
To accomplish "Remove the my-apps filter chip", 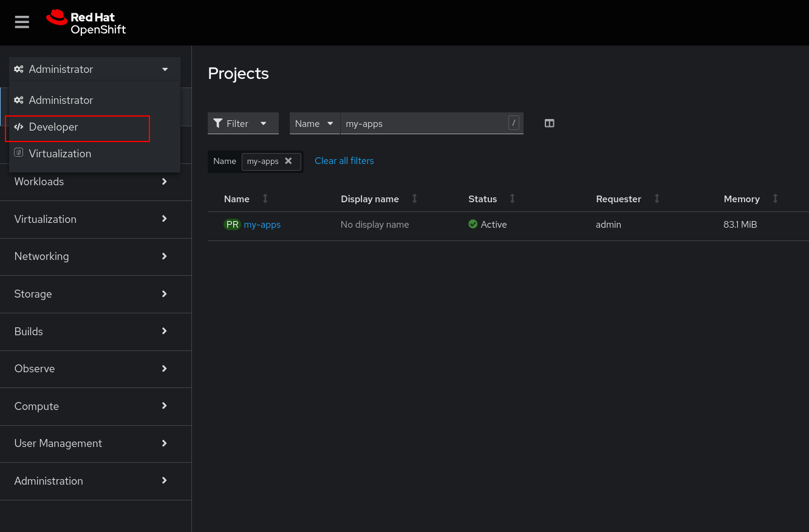I will coord(288,161).
